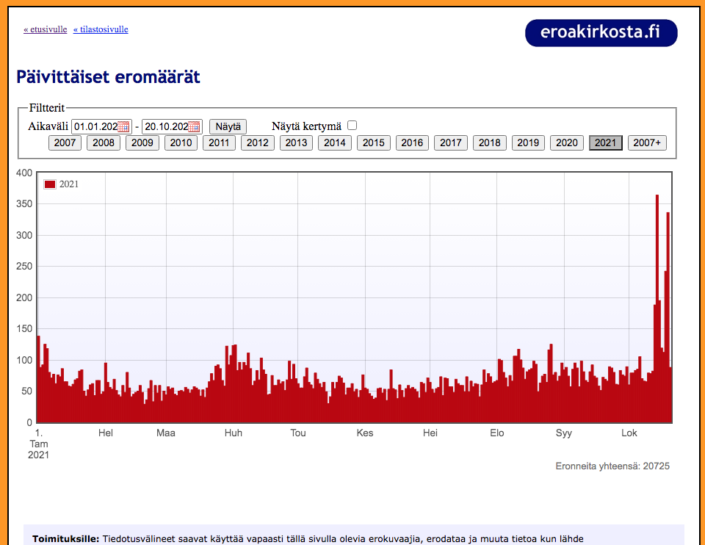Select the 2007 year button

[65, 143]
